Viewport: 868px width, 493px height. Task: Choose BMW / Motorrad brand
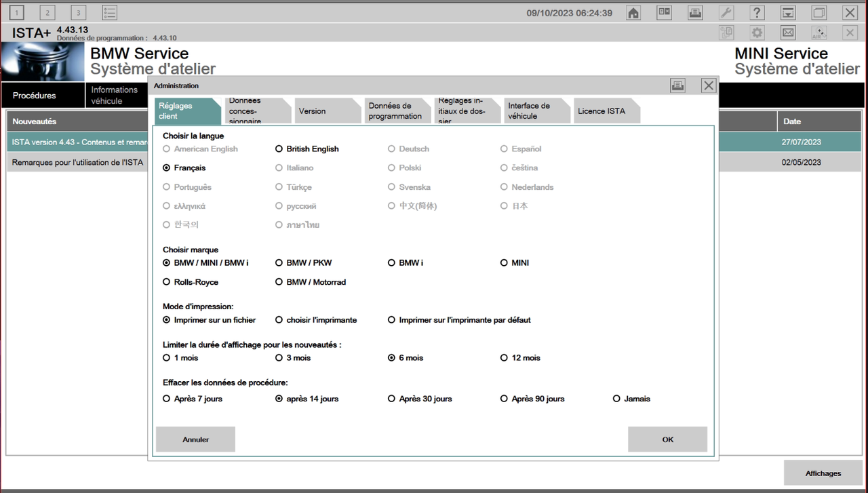click(311, 281)
